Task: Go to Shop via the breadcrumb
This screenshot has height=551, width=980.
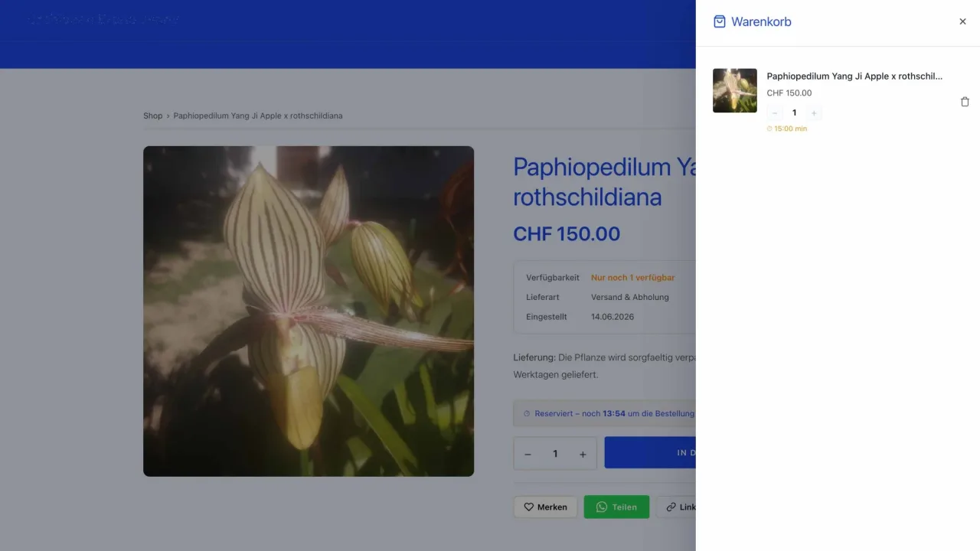Action: click(153, 116)
